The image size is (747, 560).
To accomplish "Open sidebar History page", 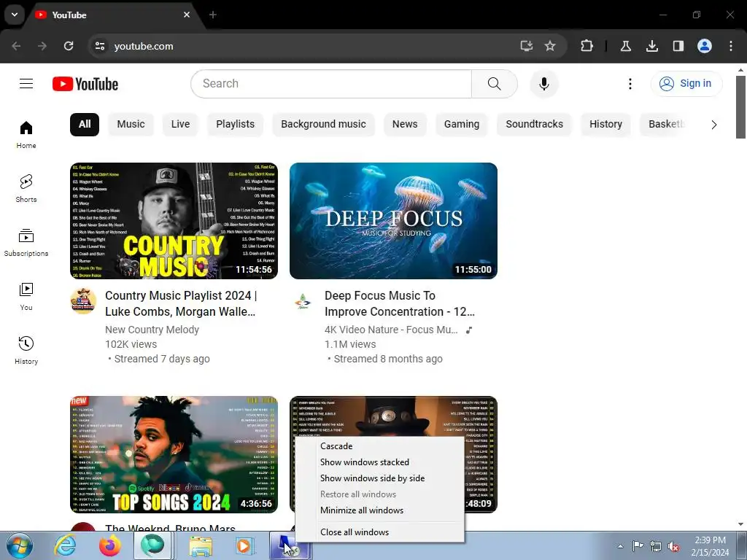I will [x=26, y=350].
